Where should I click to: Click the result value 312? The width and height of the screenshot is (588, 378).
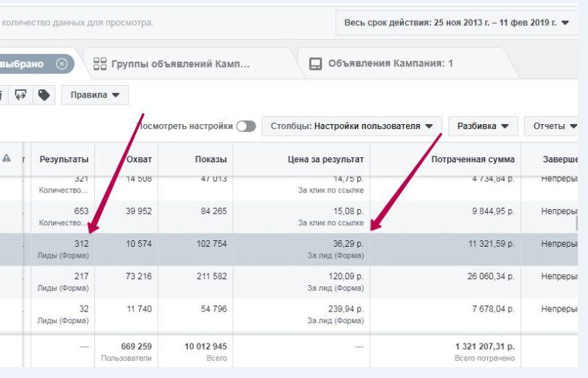click(x=81, y=244)
